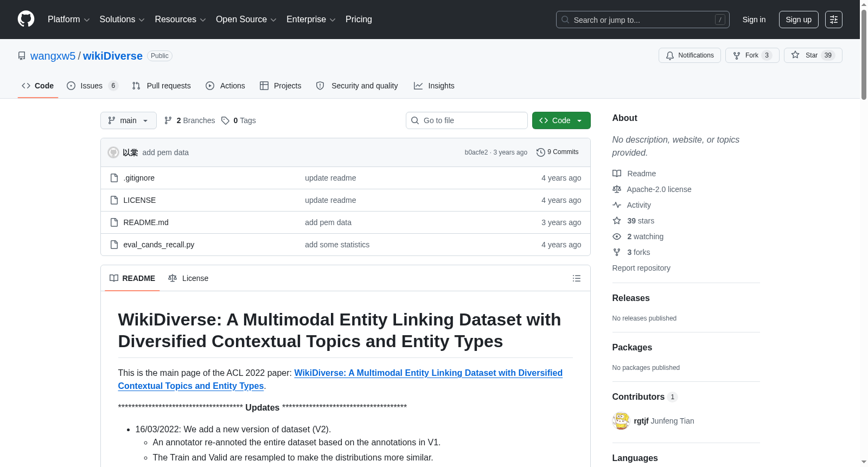
Task: Switch to the License tab in README panel
Action: [188, 278]
